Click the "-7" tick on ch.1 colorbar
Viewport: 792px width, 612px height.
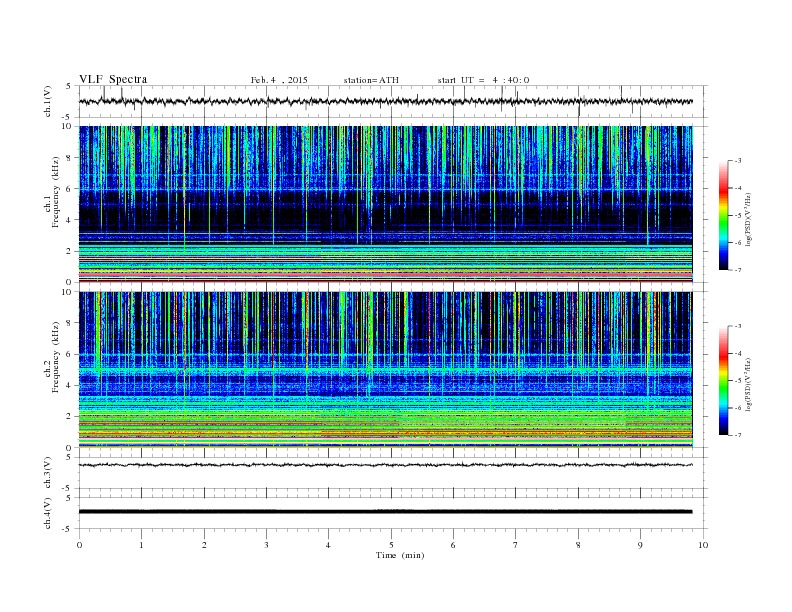[737, 270]
